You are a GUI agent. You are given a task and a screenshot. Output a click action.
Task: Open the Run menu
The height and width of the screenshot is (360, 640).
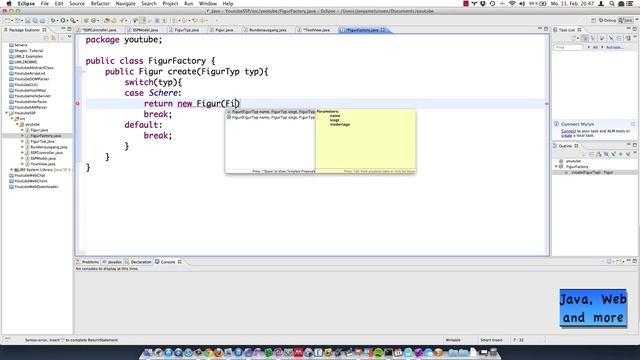click(x=189, y=3)
